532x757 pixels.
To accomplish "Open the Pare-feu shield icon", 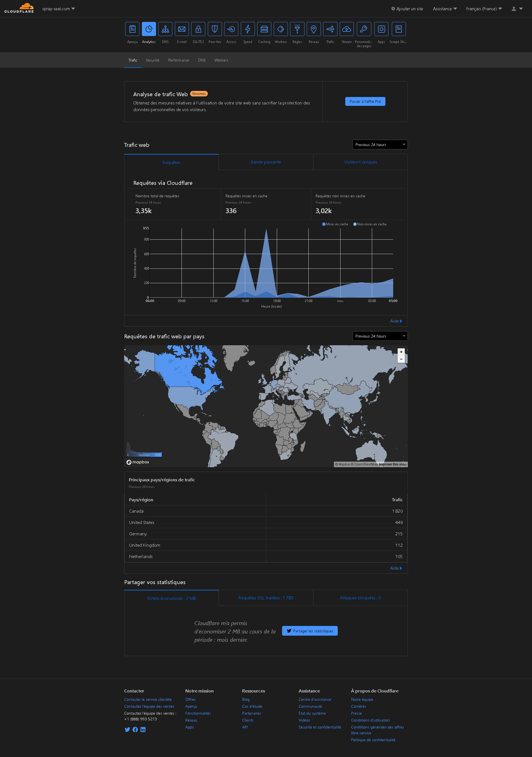I will 215,29.
